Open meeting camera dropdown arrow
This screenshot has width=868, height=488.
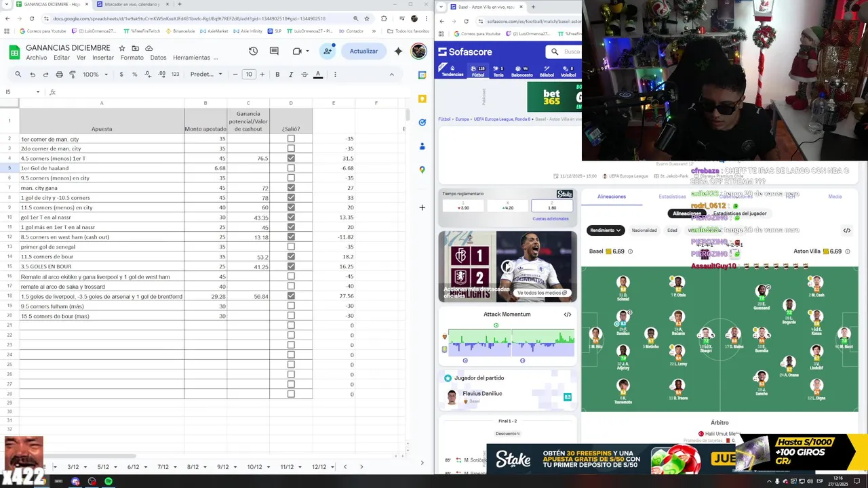[x=307, y=51]
